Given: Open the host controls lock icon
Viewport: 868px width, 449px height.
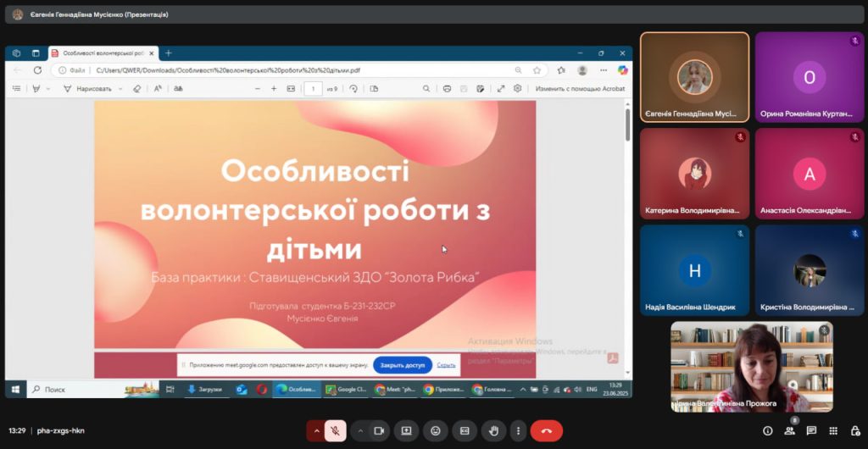Looking at the screenshot, I should (854, 430).
